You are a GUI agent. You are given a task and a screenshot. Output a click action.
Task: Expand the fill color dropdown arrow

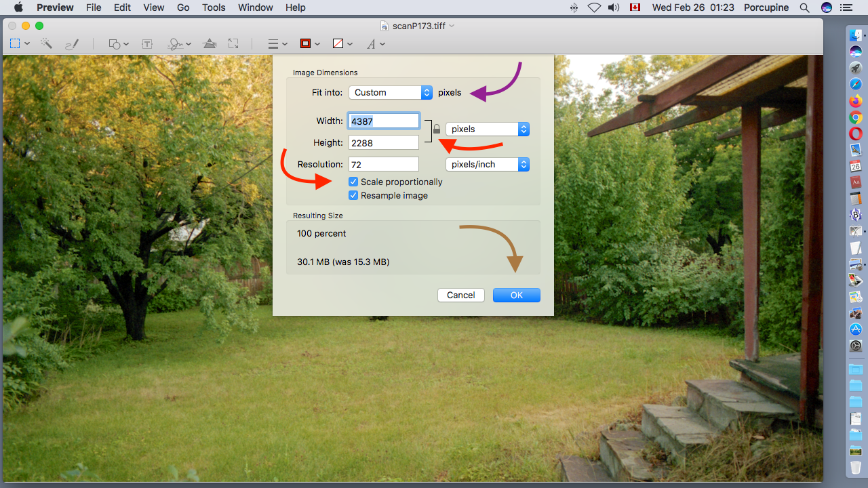click(x=350, y=44)
